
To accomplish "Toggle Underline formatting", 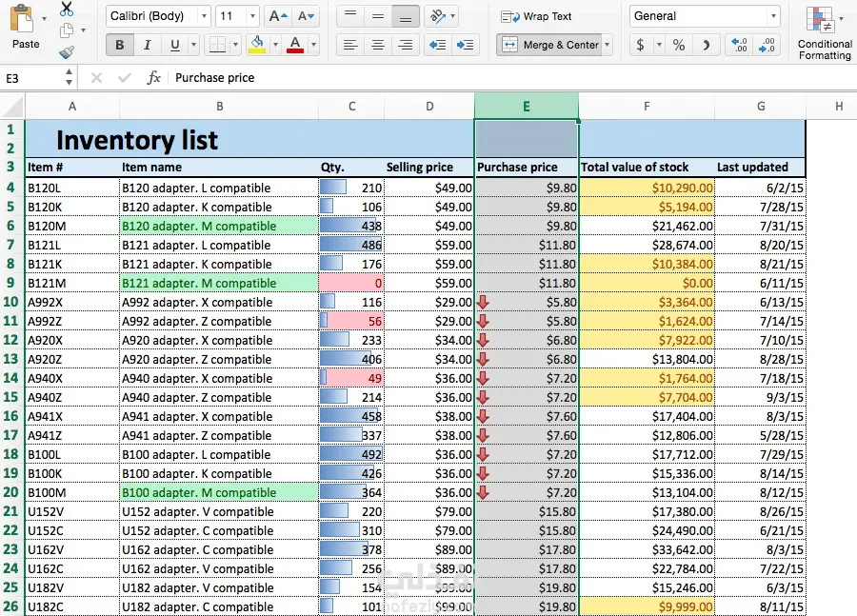I will click(x=174, y=45).
